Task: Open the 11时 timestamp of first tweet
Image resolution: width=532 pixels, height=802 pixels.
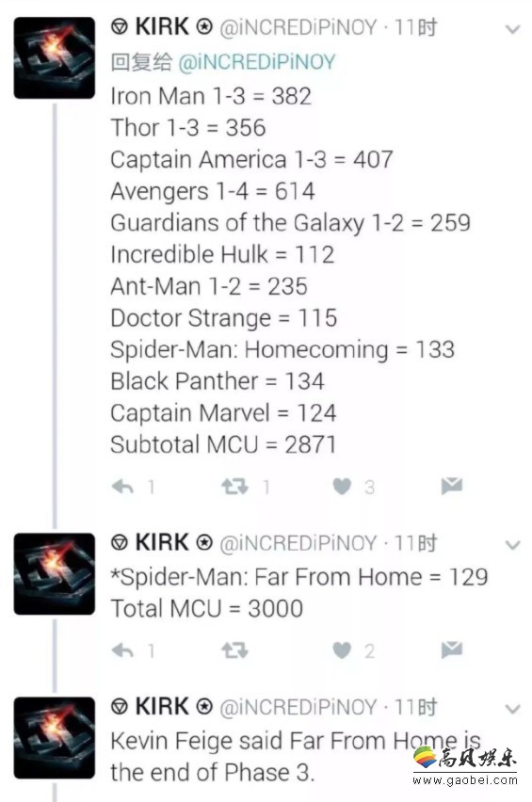Action: click(x=415, y=27)
